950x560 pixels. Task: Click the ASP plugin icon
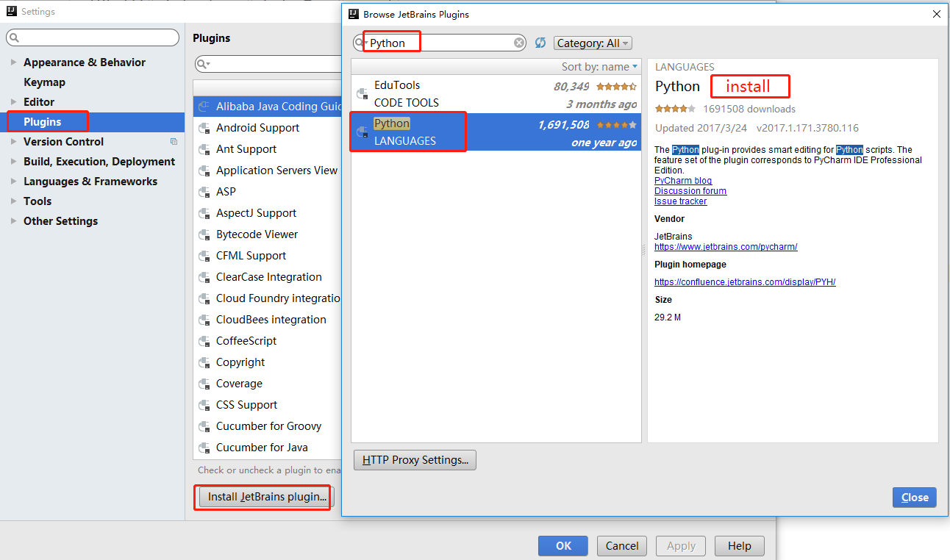[205, 192]
